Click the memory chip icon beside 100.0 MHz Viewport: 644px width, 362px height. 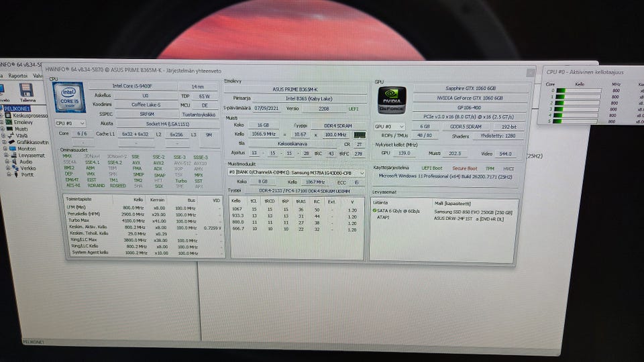click(360, 135)
